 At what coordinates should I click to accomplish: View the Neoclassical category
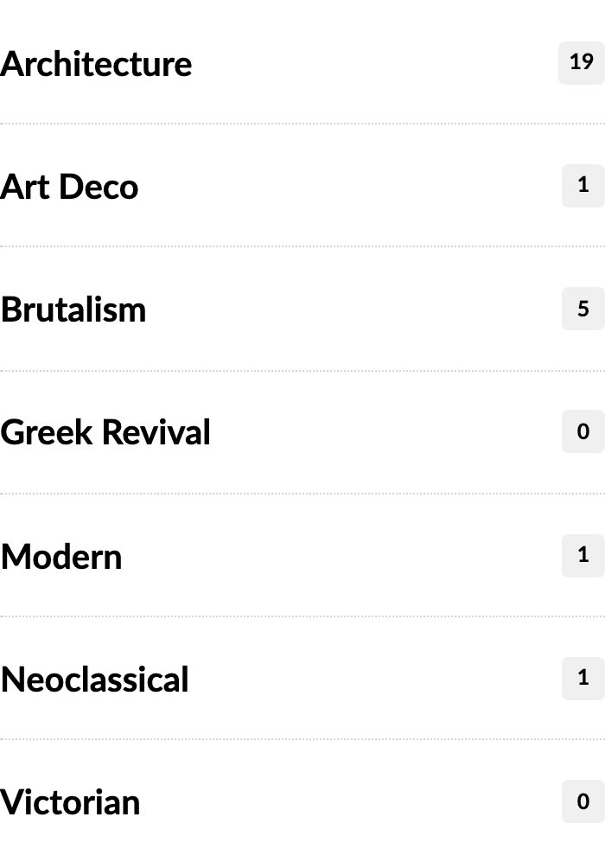(x=95, y=680)
